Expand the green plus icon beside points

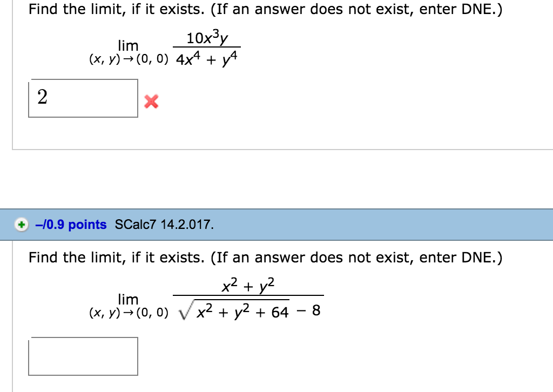coord(21,225)
